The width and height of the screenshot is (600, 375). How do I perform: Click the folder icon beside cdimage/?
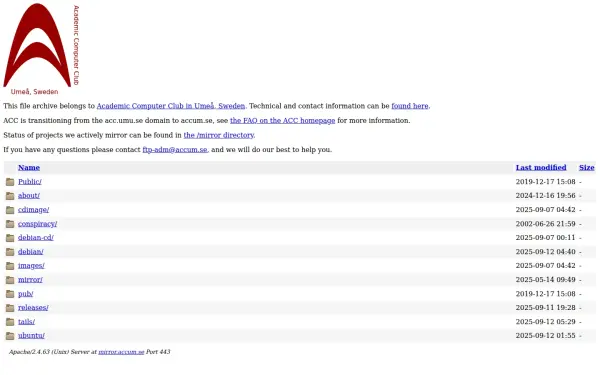[10, 210]
